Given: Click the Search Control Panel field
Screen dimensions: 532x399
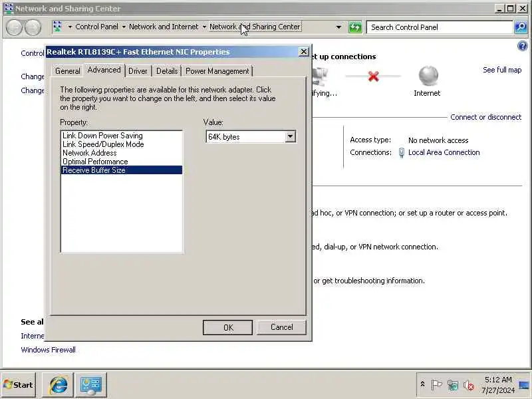Looking at the screenshot, I should click(440, 27).
